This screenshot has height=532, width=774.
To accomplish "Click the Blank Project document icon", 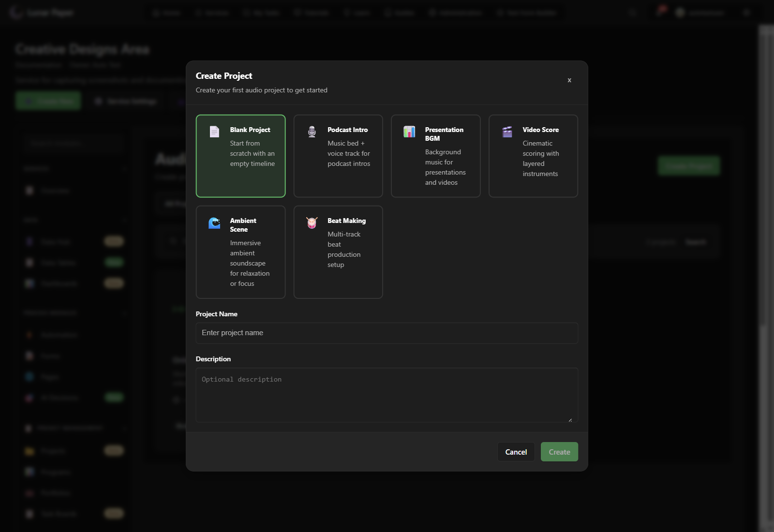I will pyautogui.click(x=214, y=132).
